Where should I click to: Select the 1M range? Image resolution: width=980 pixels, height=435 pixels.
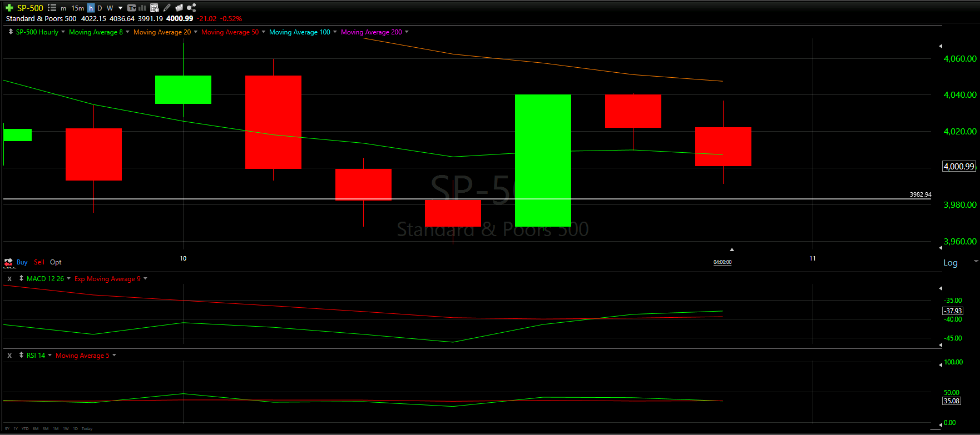pyautogui.click(x=56, y=429)
